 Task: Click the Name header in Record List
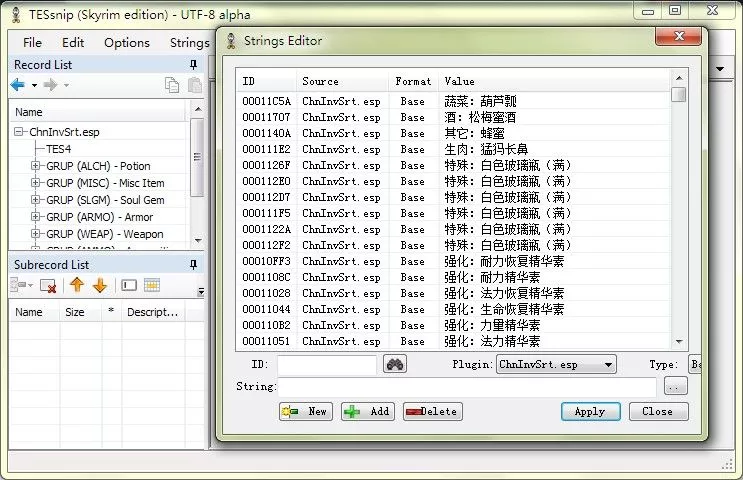(99, 112)
